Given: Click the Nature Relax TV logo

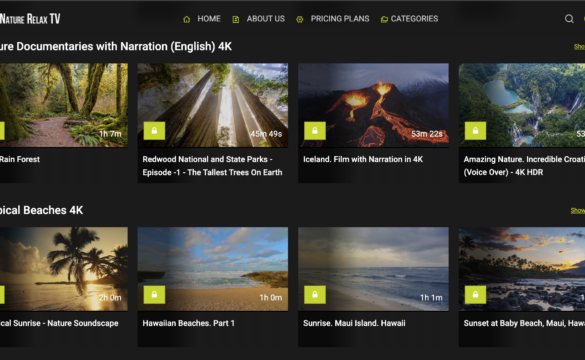Looking at the screenshot, I should coord(30,19).
